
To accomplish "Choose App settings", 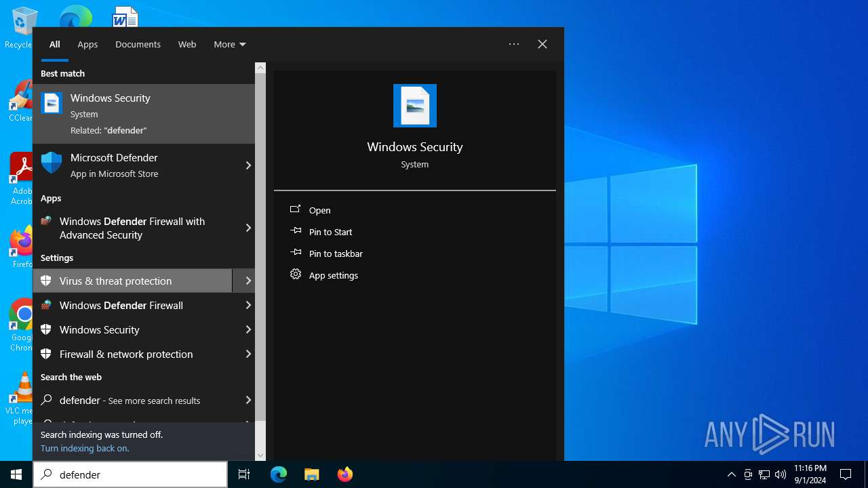I will click(334, 275).
